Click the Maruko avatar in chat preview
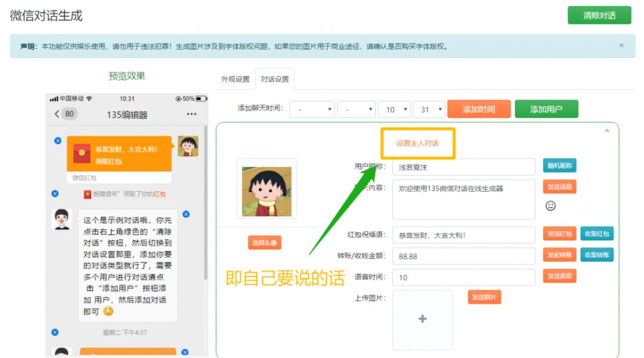This screenshot has width=644, height=358. point(188,146)
